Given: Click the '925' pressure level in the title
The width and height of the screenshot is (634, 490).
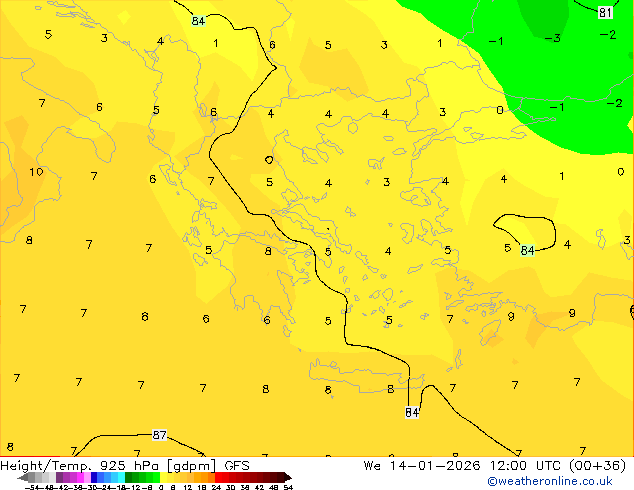Looking at the screenshot, I should click(x=112, y=466).
